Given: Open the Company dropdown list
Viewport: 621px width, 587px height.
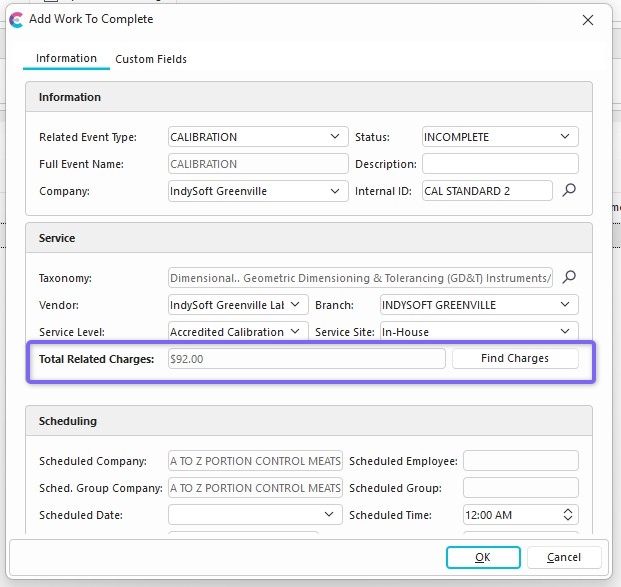Looking at the screenshot, I should click(334, 191).
